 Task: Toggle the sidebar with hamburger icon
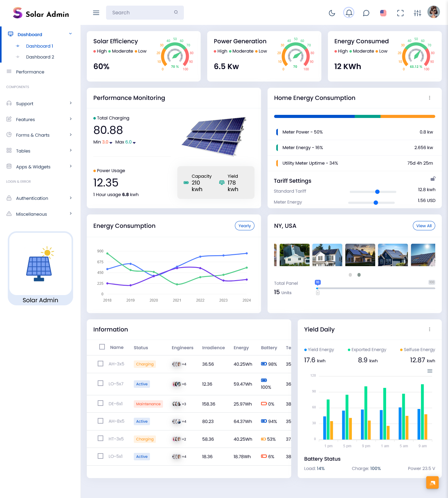[x=96, y=13]
